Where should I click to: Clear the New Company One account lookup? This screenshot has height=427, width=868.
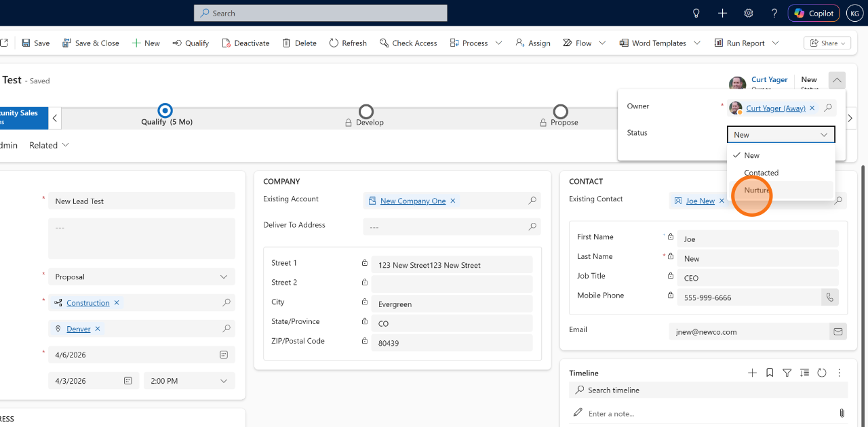[453, 201]
